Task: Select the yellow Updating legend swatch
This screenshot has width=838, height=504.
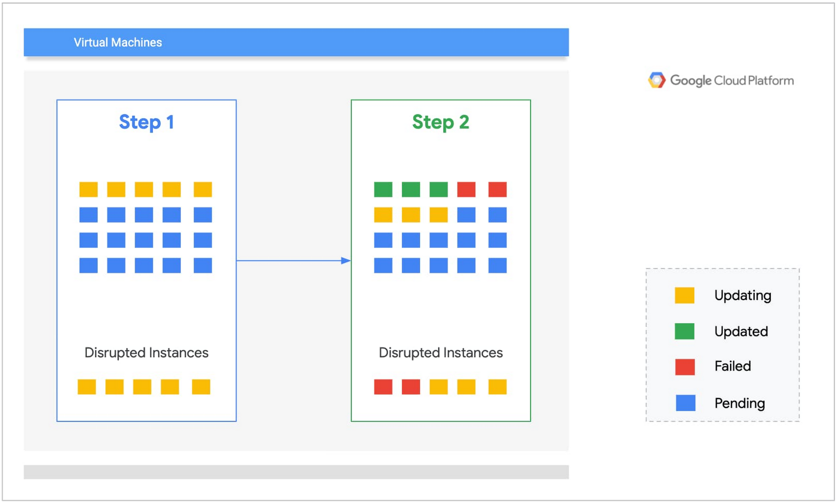Action: click(x=684, y=296)
